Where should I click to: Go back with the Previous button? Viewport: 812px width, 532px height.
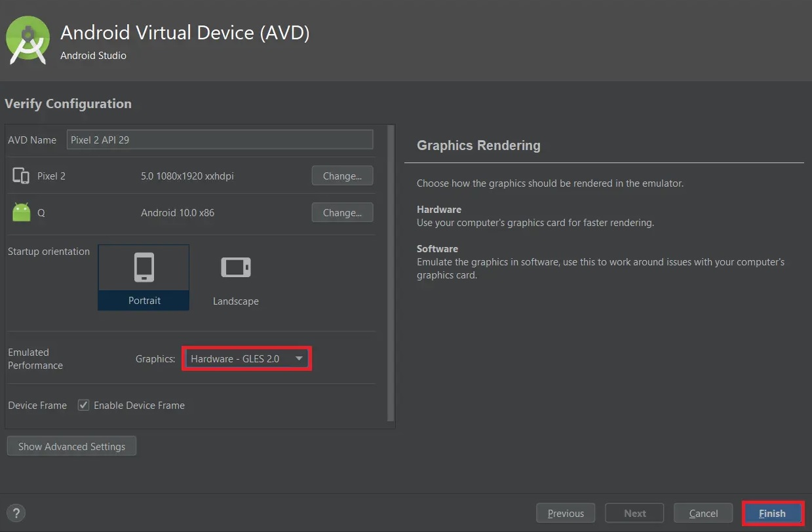point(566,513)
